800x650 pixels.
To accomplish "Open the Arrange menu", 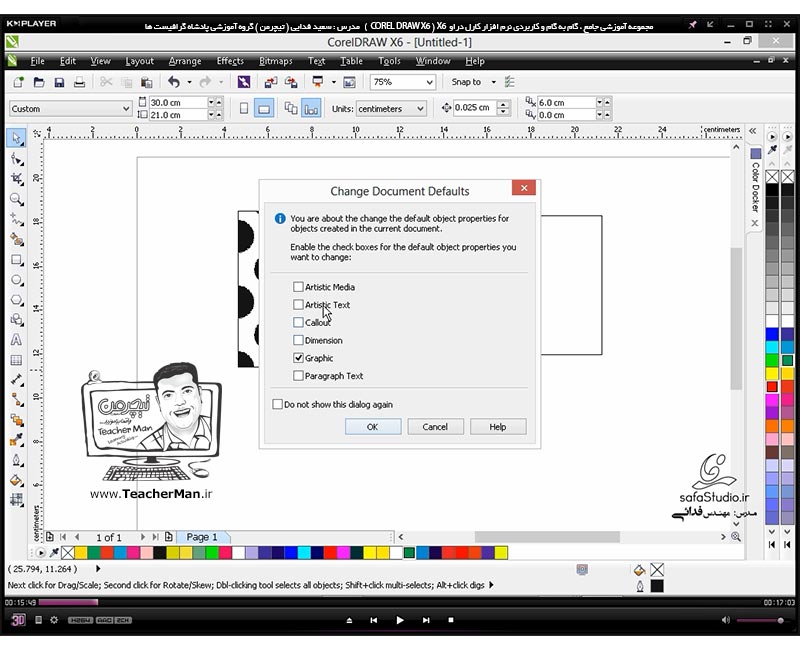I will (x=185, y=61).
